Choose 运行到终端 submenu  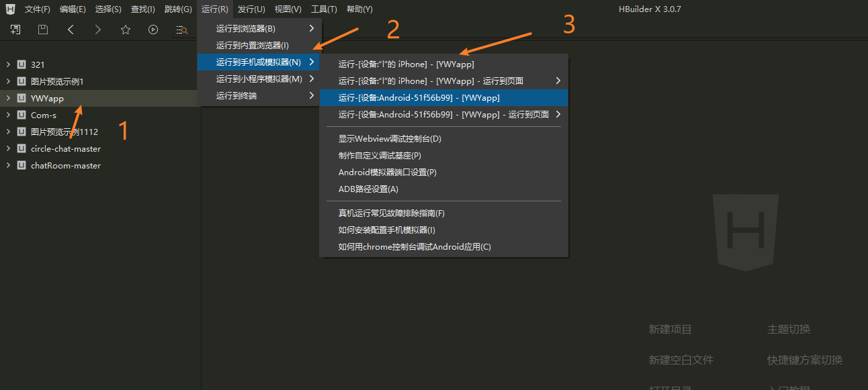click(259, 96)
